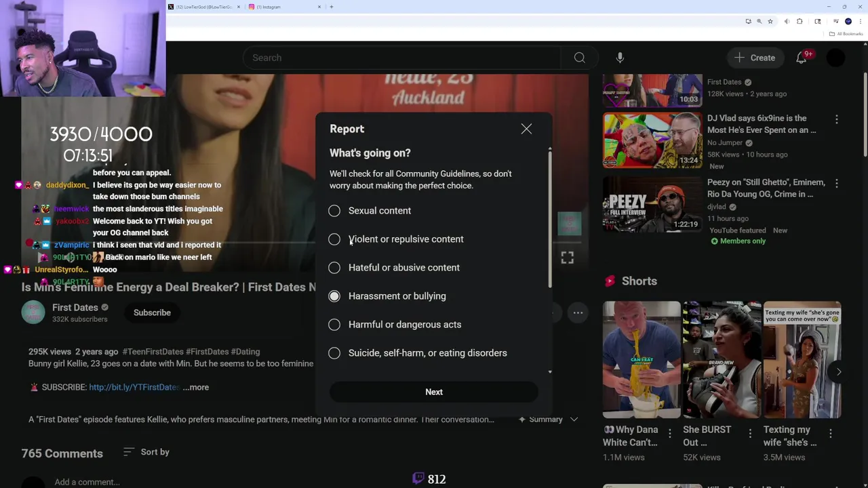Click the 765 Comments heading

pyautogui.click(x=62, y=453)
